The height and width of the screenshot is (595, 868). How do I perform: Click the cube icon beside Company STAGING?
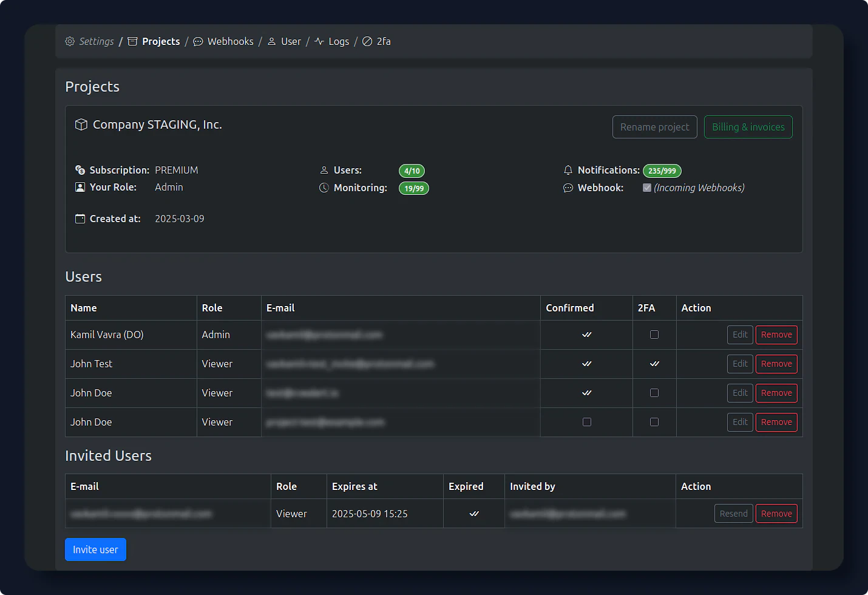click(81, 124)
